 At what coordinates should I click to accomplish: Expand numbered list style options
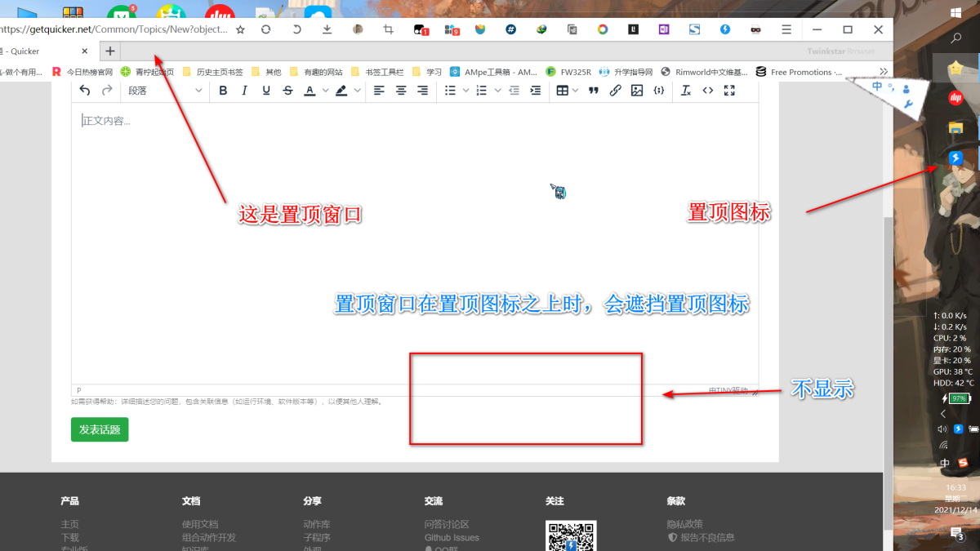[497, 91]
